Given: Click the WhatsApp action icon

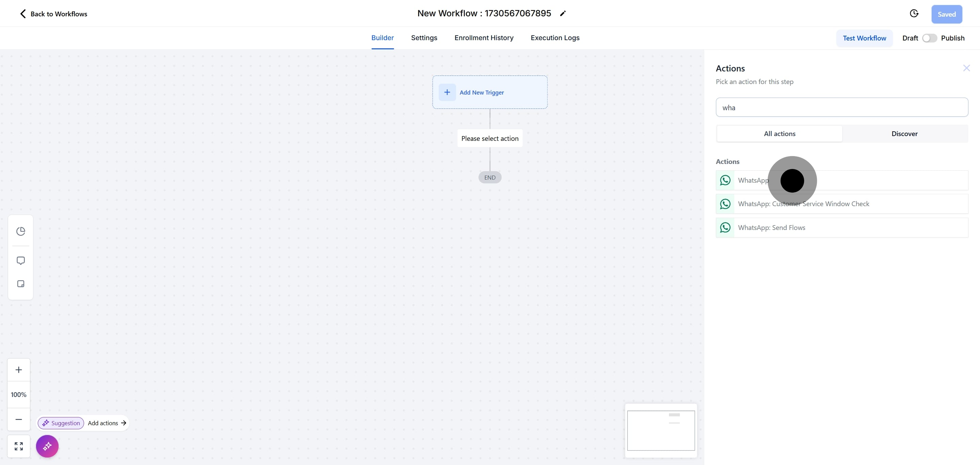Looking at the screenshot, I should click(x=725, y=180).
